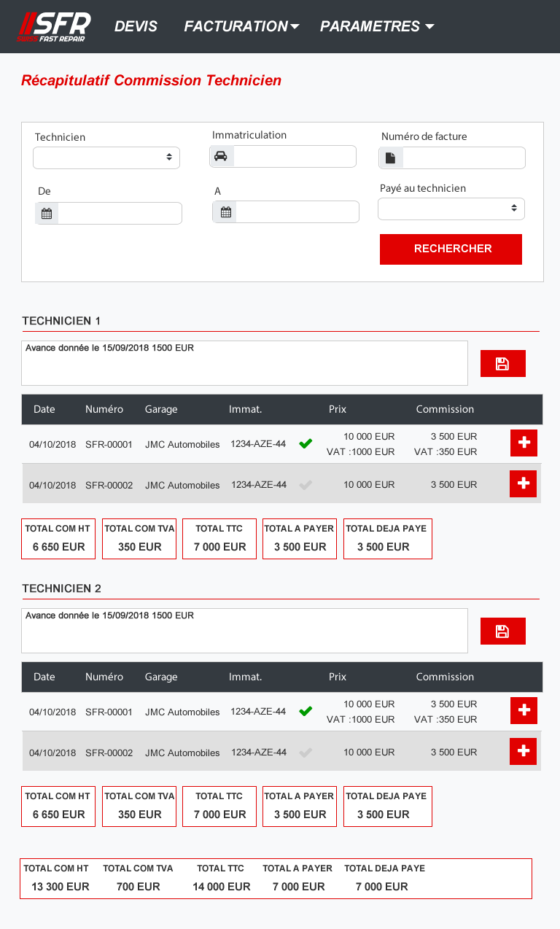The width and height of the screenshot is (560, 929).
Task: Expand the Technicien select box
Action: pyautogui.click(x=106, y=157)
